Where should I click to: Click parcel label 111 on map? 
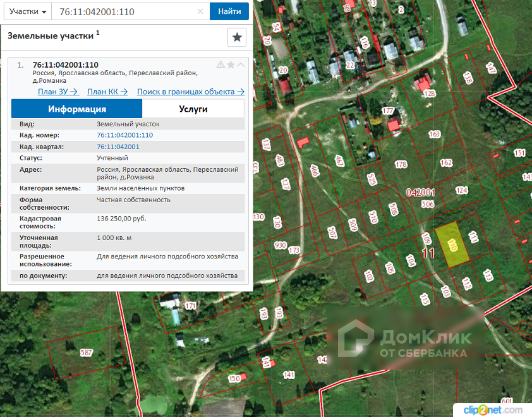(x=473, y=237)
